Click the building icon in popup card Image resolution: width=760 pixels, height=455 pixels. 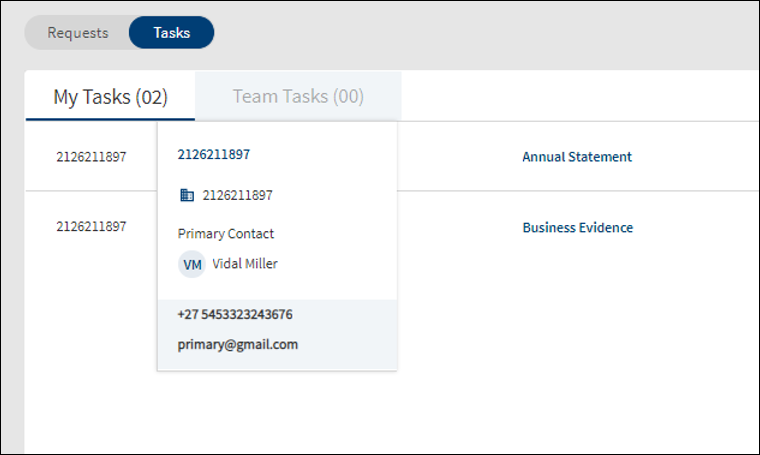click(187, 195)
